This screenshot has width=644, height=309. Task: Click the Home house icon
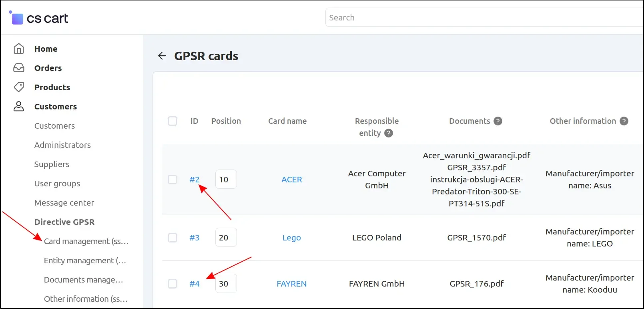19,49
